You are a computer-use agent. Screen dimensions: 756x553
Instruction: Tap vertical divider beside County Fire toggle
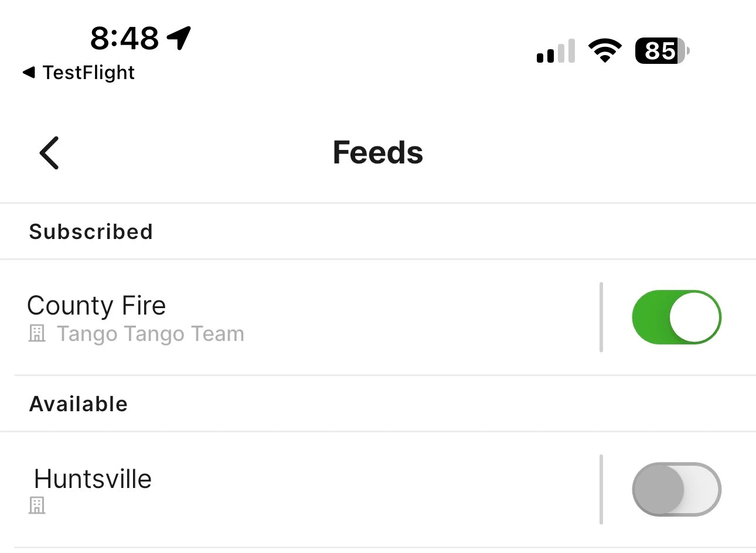[x=601, y=317]
